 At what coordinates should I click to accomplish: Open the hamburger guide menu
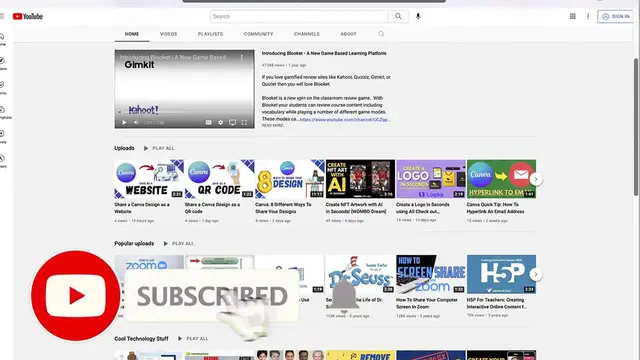point(2,16)
